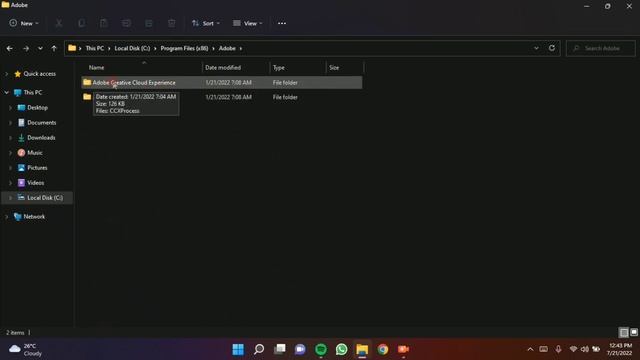Viewport: 640px width, 360px height.
Task: Open Teams Chat on taskbar
Action: coord(300,349)
